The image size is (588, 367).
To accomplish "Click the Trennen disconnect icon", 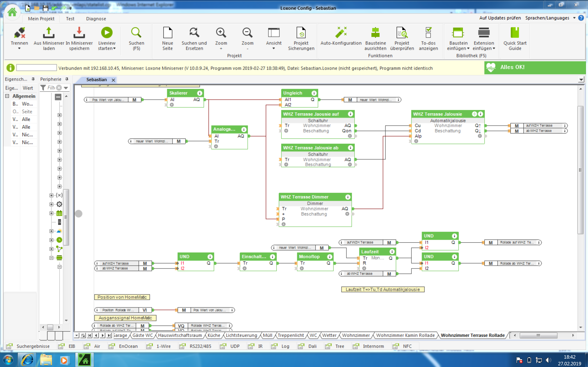I will click(x=19, y=33).
